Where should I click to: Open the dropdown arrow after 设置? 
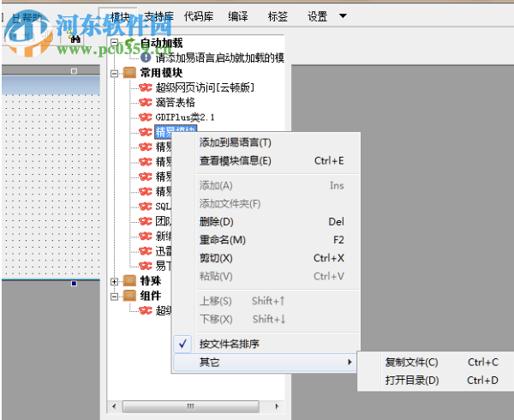coord(343,15)
